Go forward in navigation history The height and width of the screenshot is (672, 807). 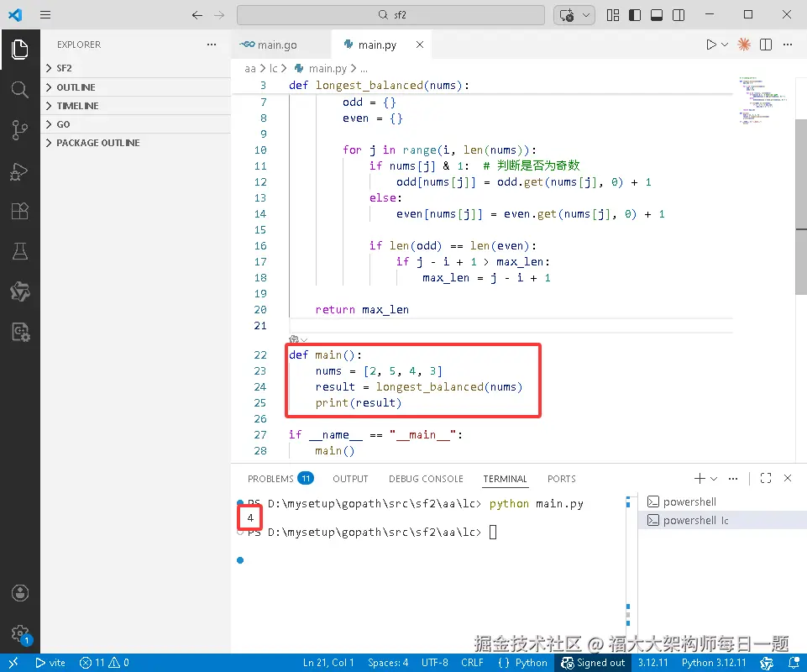click(219, 15)
